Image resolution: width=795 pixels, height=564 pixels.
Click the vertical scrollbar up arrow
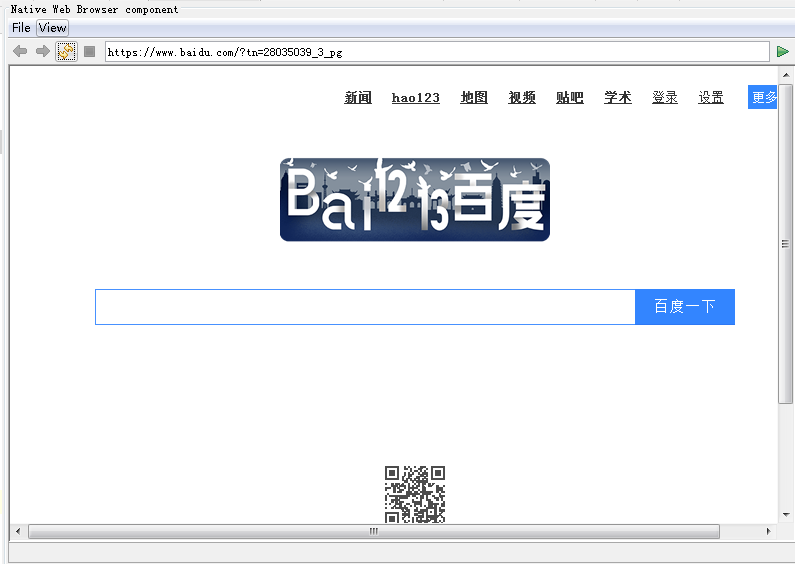click(786, 75)
